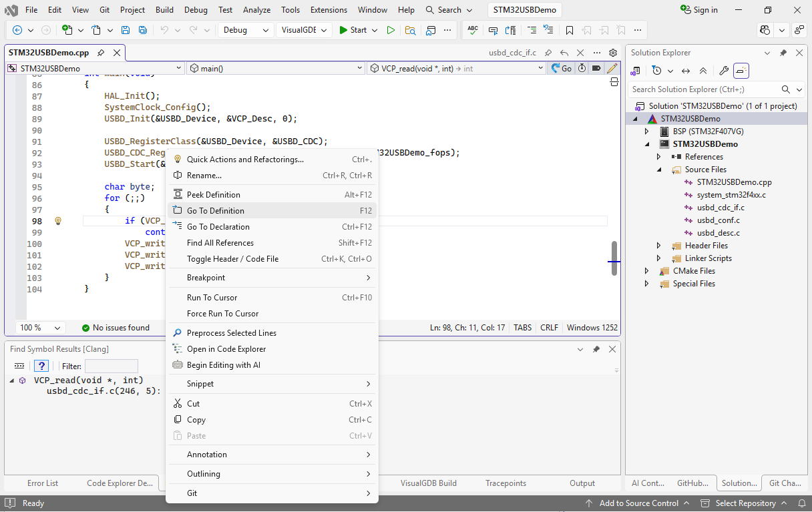This screenshot has height=512, width=812.
Task: Click the lightbulb quick actions icon in margin
Action: pos(58,221)
